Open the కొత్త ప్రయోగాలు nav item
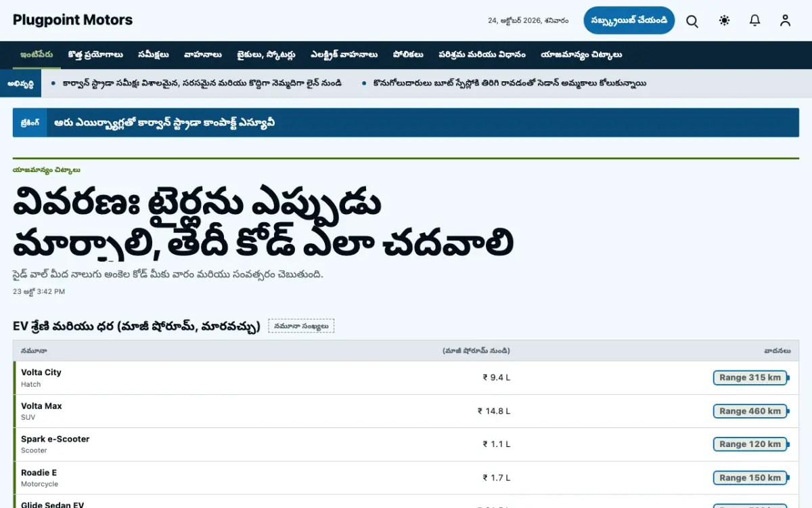 pyautogui.click(x=95, y=55)
